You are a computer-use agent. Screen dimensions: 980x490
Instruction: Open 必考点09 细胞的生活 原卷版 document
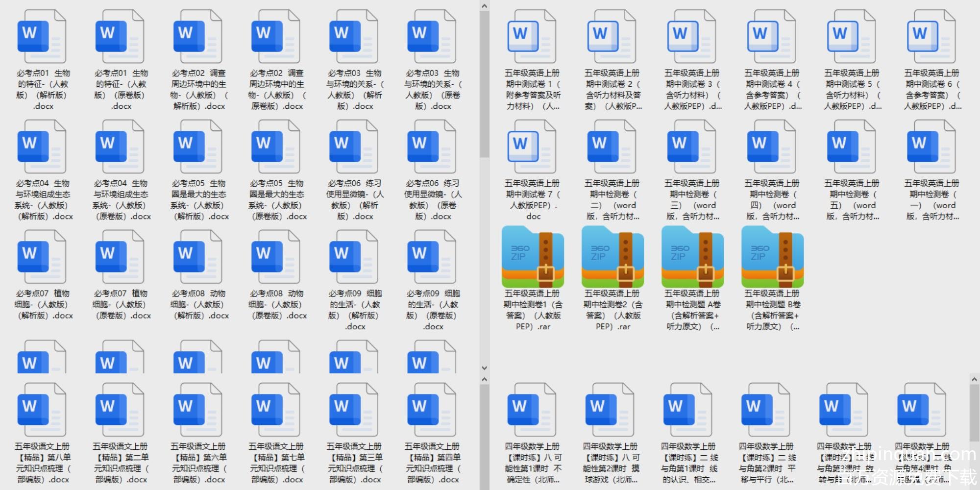click(432, 257)
